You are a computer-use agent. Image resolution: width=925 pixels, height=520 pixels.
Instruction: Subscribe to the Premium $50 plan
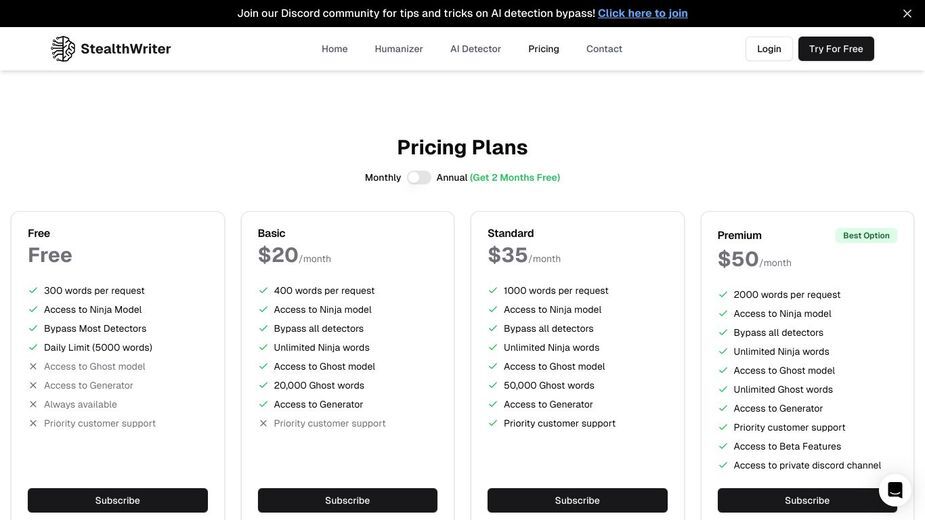coord(806,501)
